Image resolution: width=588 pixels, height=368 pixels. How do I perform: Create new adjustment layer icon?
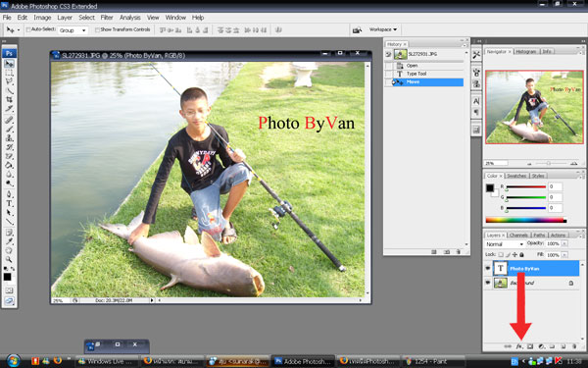pos(541,346)
